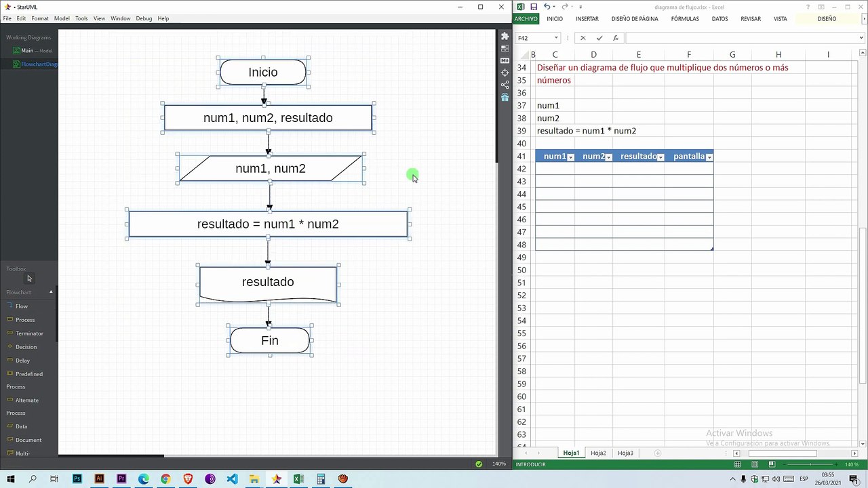Viewport: 868px width, 488px height.
Task: Switch Excel to Page Layout view
Action: point(755,464)
